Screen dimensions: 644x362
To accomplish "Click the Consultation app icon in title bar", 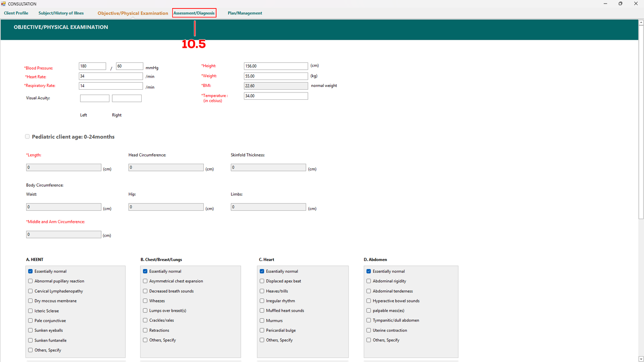I will [x=4, y=4].
